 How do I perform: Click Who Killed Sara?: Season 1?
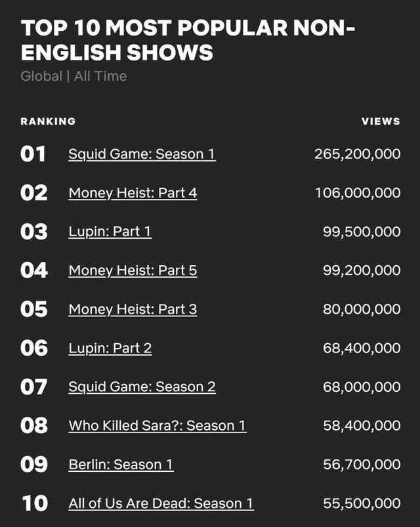point(157,425)
